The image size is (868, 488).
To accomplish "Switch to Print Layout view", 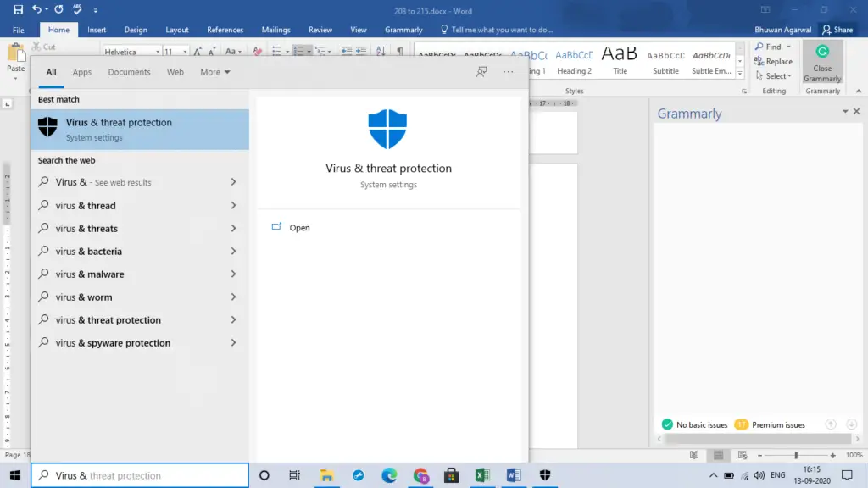I will click(719, 455).
